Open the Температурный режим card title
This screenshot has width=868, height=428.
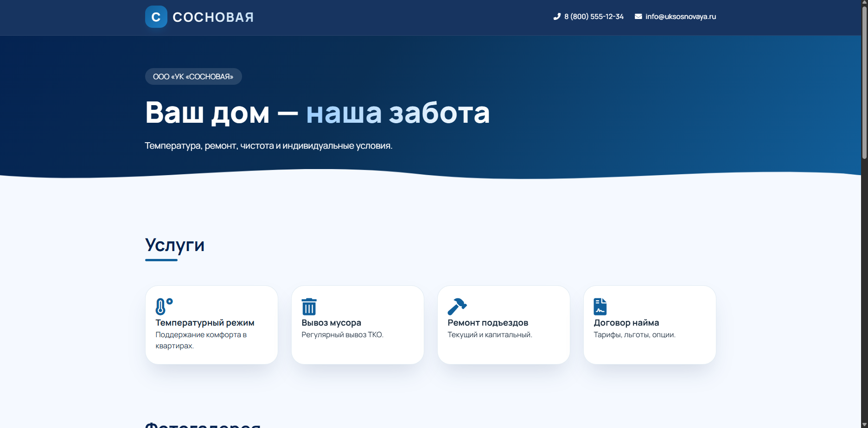click(x=205, y=323)
